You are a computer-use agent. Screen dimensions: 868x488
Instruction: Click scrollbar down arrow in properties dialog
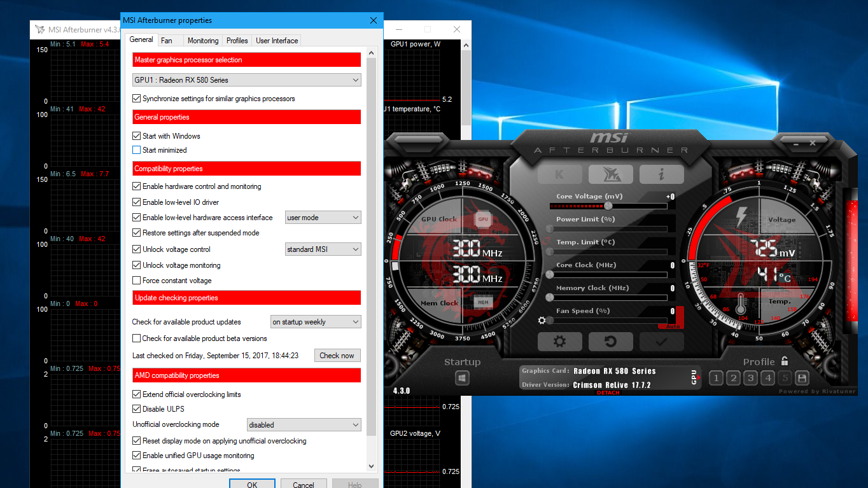click(372, 466)
